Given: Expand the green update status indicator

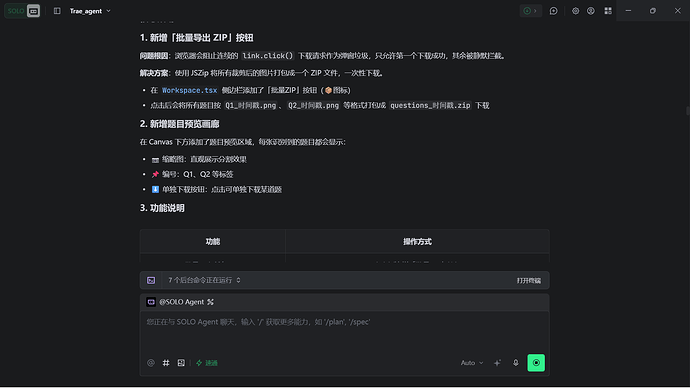Looking at the screenshot, I should click(530, 11).
